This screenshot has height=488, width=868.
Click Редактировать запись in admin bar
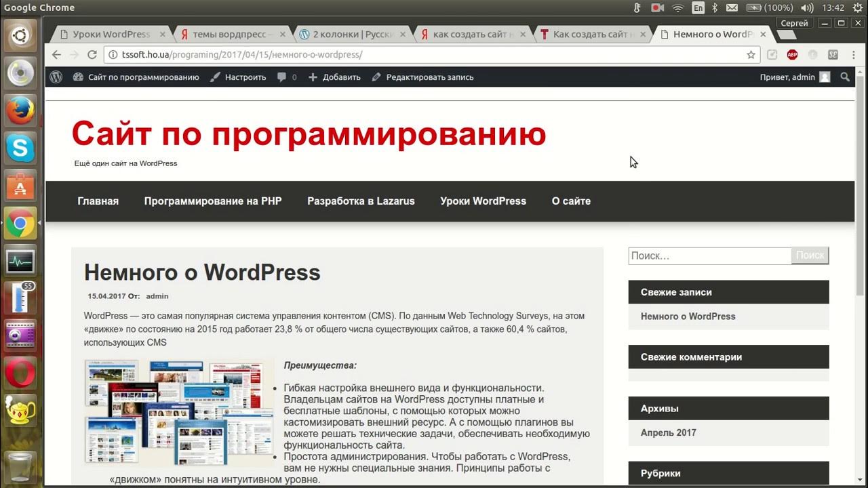coord(422,77)
